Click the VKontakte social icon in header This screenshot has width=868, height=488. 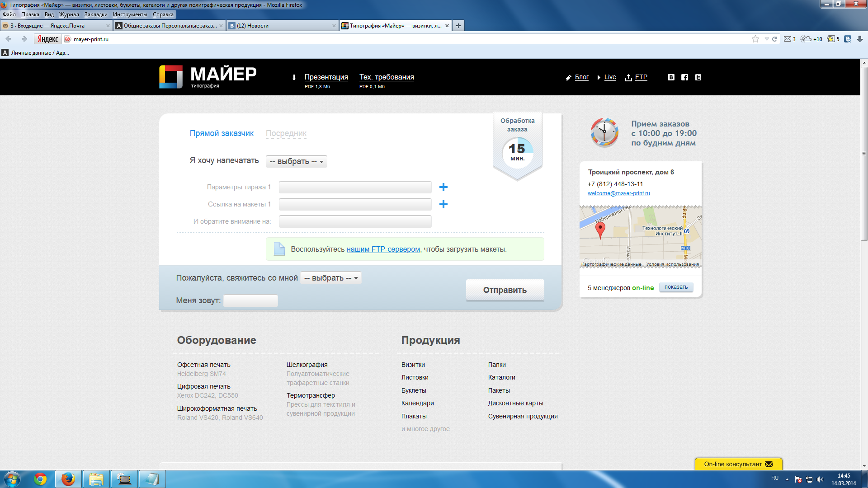pyautogui.click(x=671, y=77)
